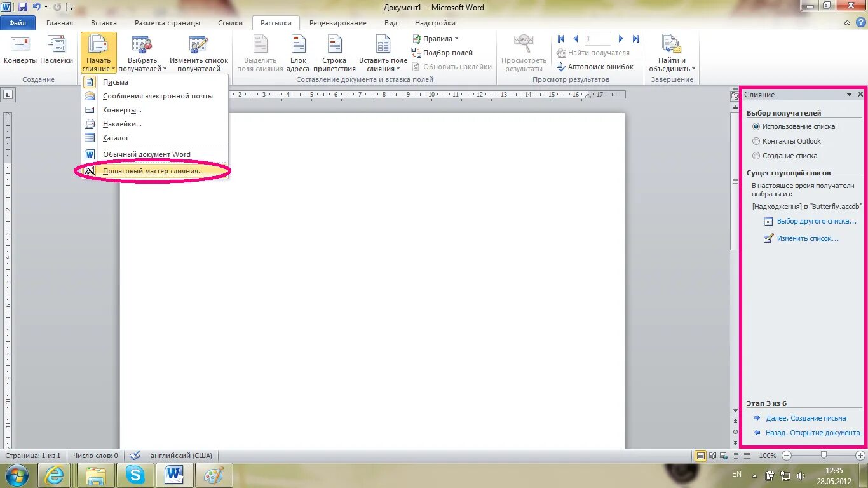Click Далее. Создание письма link

point(806,418)
